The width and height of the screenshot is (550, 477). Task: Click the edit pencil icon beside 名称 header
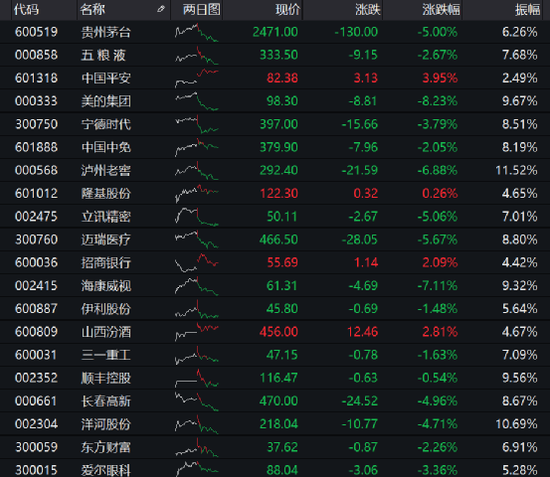pos(161,9)
